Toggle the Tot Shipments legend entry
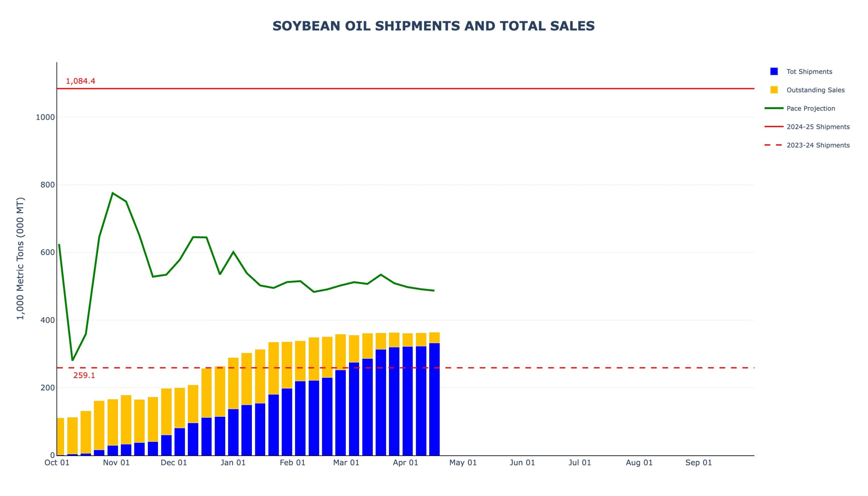This screenshot has width=868, height=496. [x=809, y=72]
